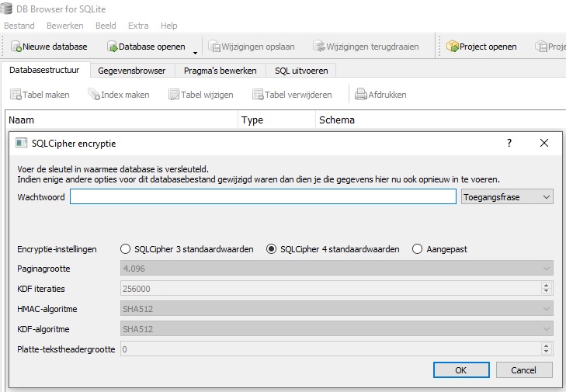Click the Nieuwe database label
The width and height of the screenshot is (566, 392).
coord(55,47)
